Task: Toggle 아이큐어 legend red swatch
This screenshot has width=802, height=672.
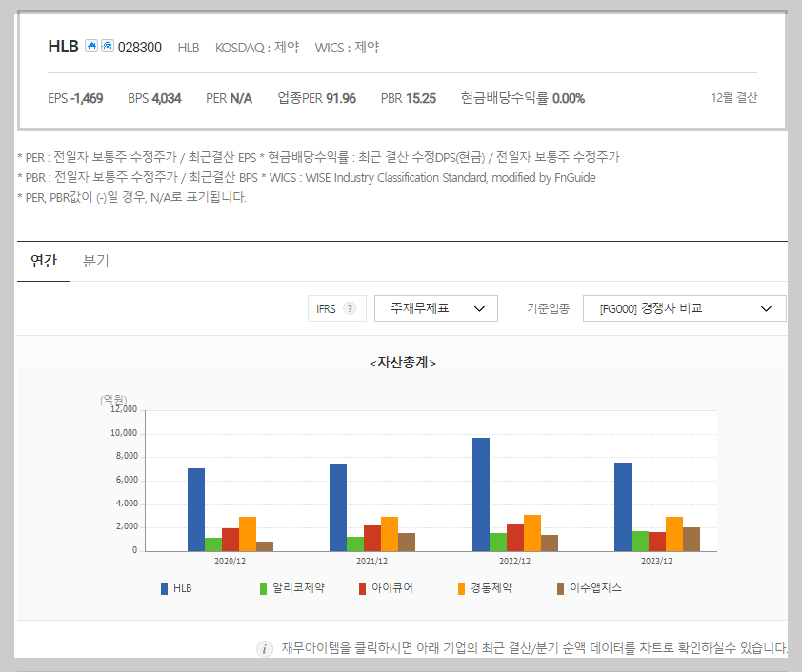Action: pyautogui.click(x=363, y=588)
